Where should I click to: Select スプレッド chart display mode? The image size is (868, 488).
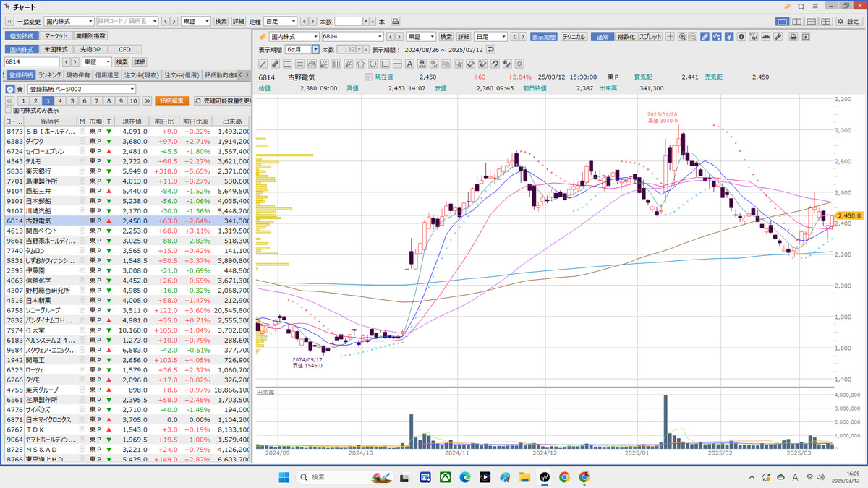tap(650, 37)
